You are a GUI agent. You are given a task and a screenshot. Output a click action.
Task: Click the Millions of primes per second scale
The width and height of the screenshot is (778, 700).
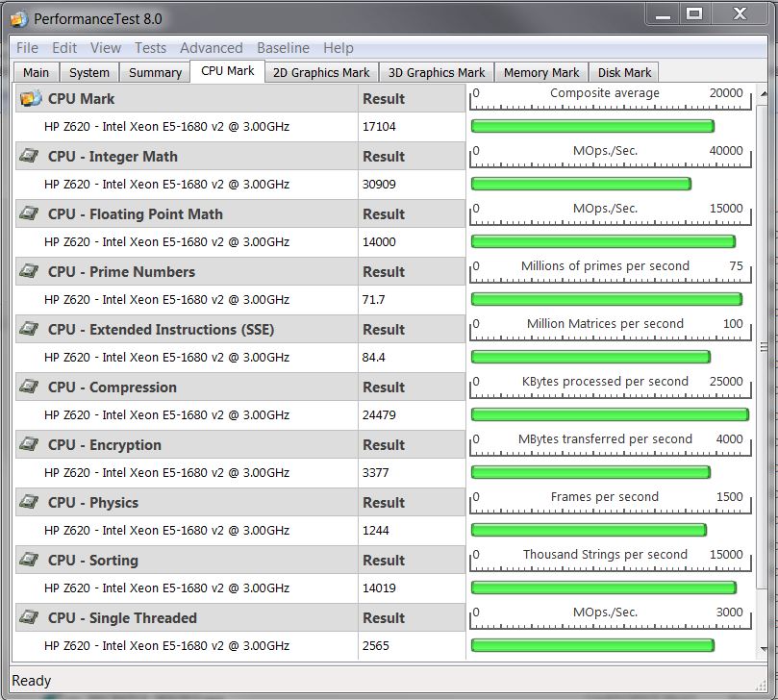(x=610, y=271)
